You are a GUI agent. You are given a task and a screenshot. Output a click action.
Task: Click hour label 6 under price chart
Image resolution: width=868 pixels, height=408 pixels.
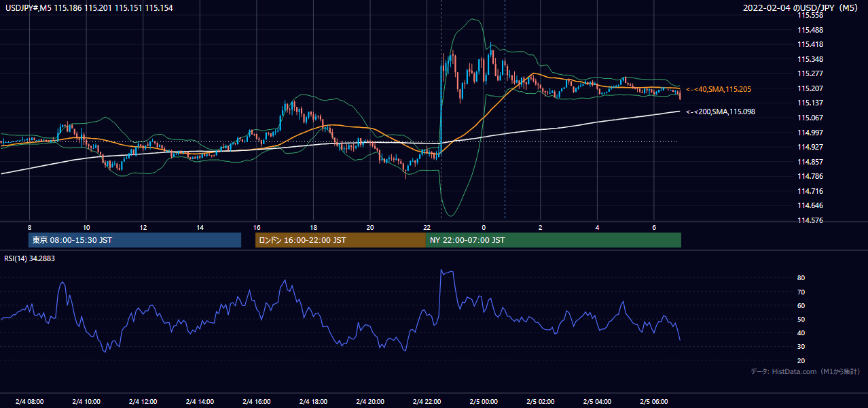tap(653, 226)
